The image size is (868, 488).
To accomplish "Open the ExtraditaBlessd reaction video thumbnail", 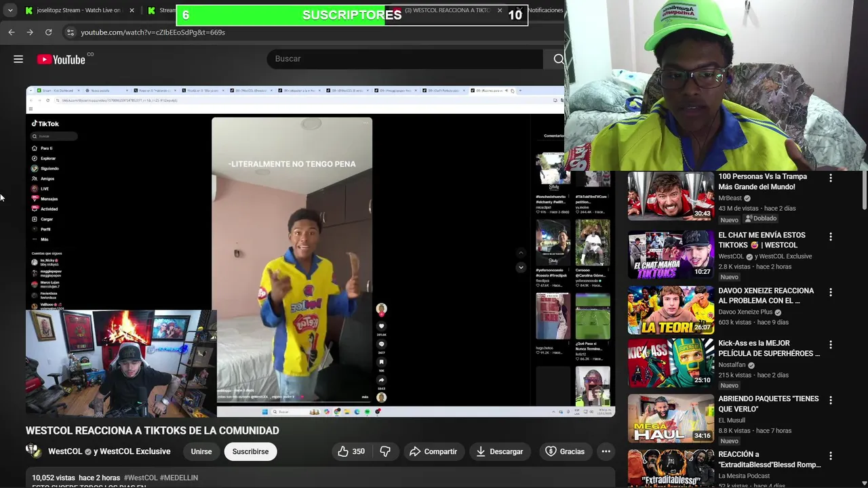I will [671, 469].
